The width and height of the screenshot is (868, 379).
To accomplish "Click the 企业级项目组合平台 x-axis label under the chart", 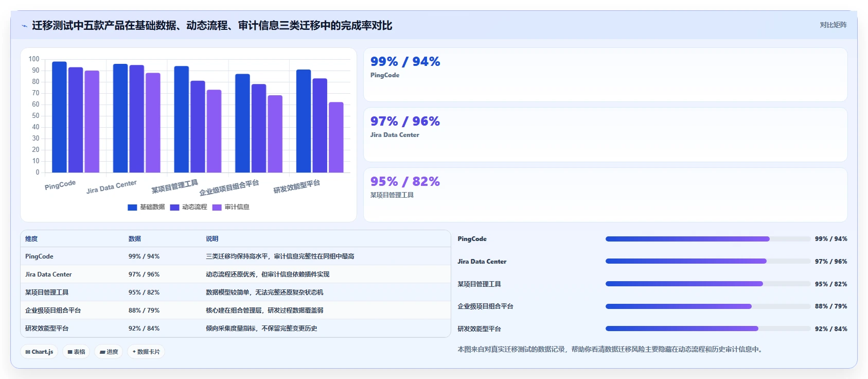I will (x=229, y=188).
